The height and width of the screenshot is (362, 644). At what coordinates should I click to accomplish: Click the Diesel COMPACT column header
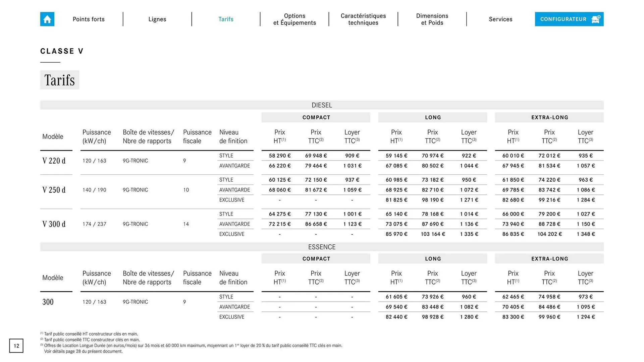pyautogui.click(x=316, y=117)
